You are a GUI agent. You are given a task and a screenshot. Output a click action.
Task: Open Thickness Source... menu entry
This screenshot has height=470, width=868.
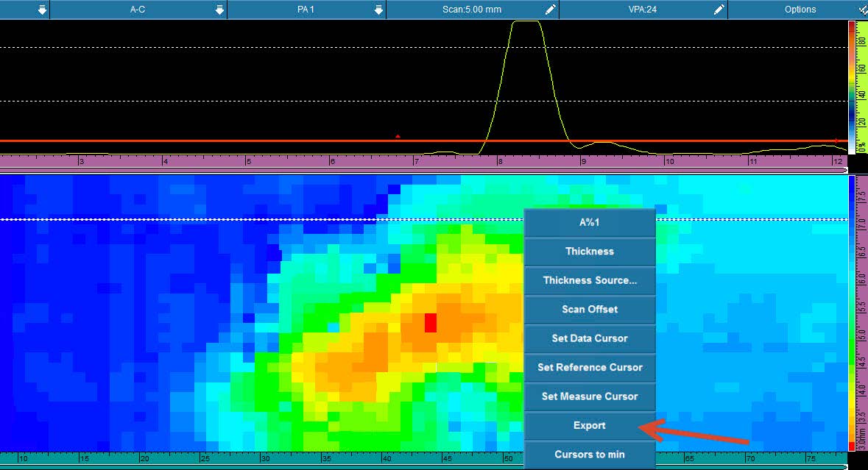tap(589, 280)
